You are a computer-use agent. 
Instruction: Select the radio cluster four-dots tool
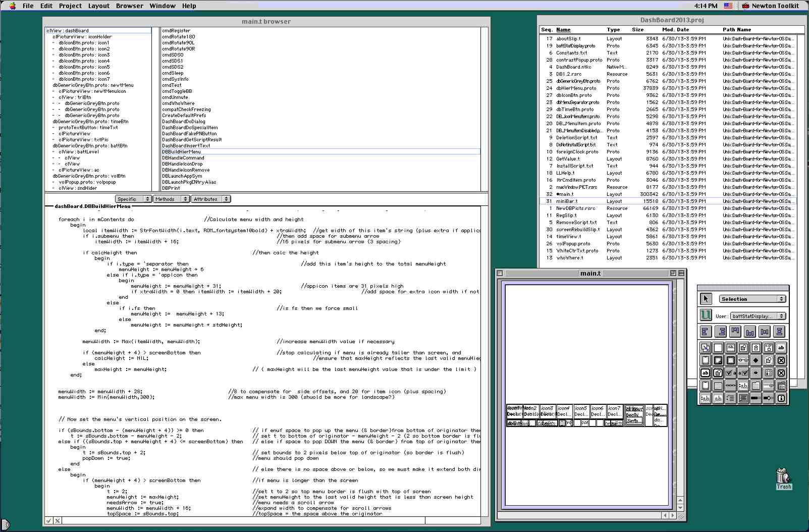[x=769, y=373]
